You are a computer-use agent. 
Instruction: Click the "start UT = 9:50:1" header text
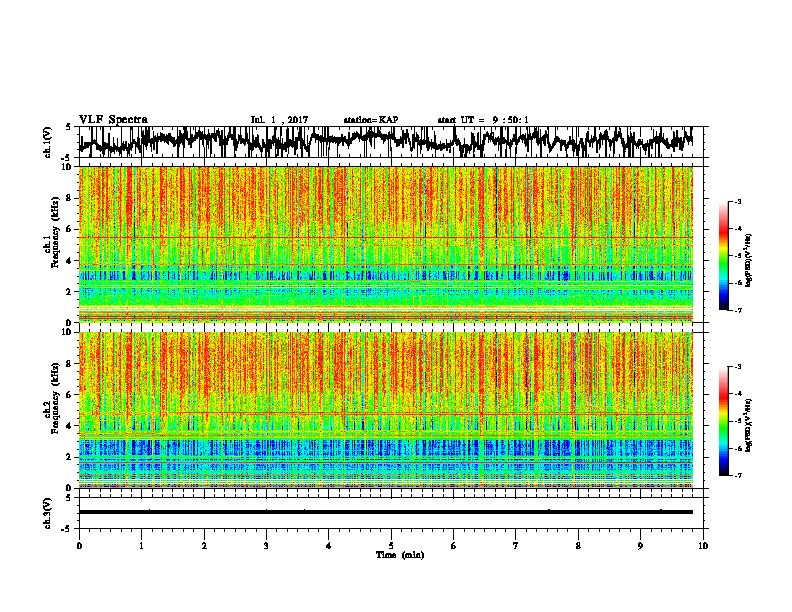(x=483, y=120)
